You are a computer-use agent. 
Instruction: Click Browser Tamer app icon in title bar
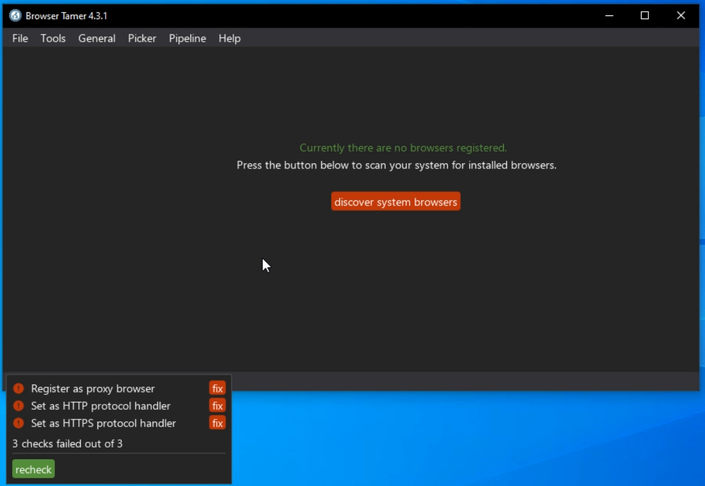[15, 16]
